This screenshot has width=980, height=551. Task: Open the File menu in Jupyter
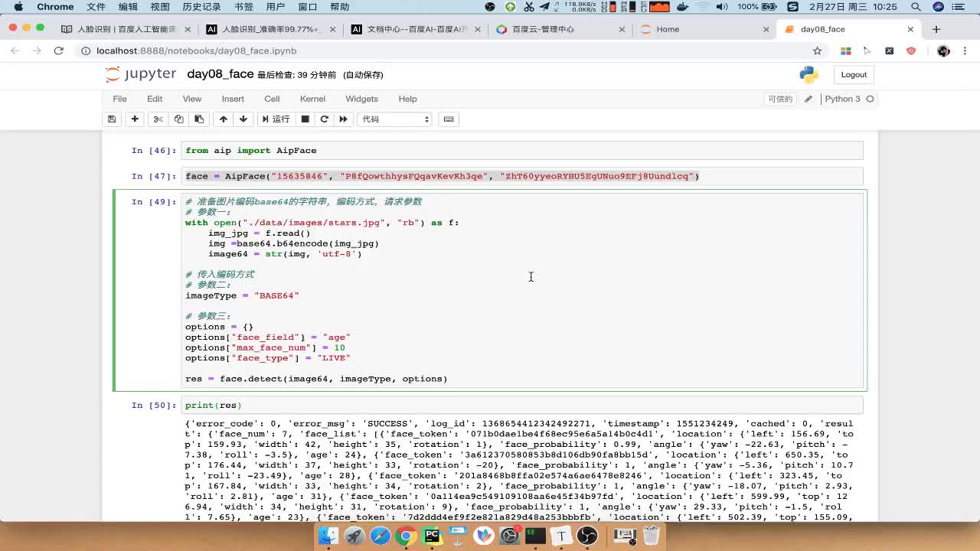point(120,99)
